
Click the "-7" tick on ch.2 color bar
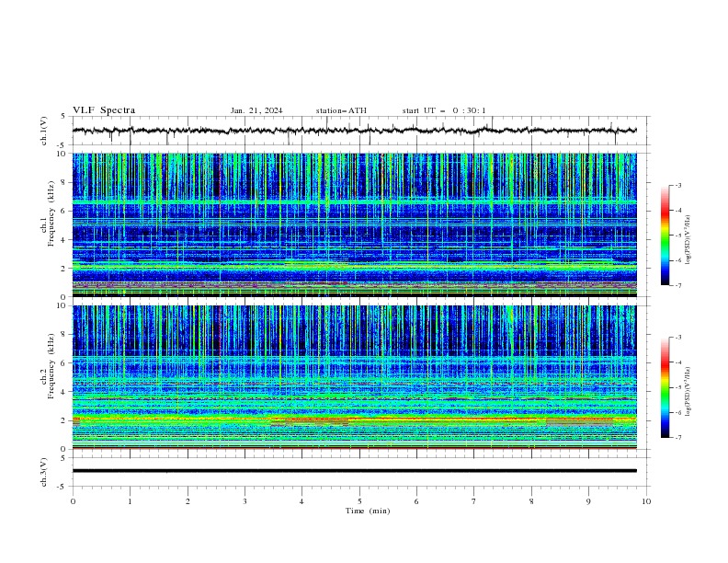coord(677,437)
